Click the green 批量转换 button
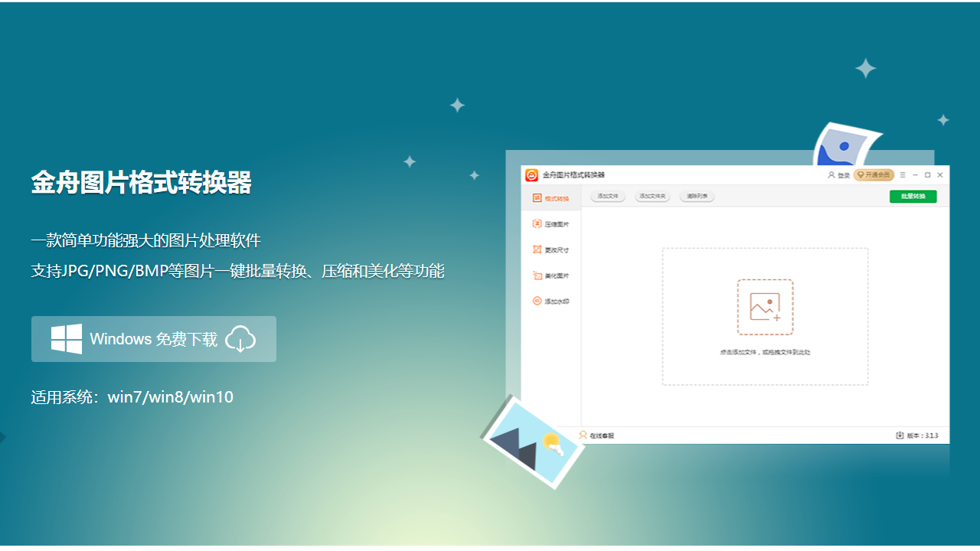 913,197
